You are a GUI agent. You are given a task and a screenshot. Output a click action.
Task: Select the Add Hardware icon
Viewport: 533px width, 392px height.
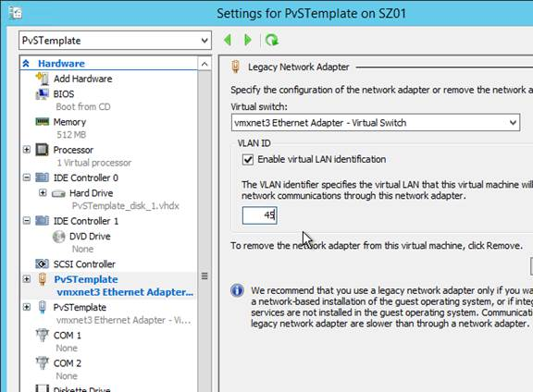pos(43,79)
